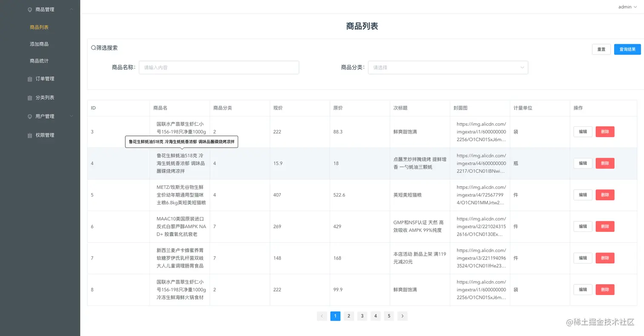Edit the product with ID 7
The image size is (644, 336).
click(x=583, y=258)
